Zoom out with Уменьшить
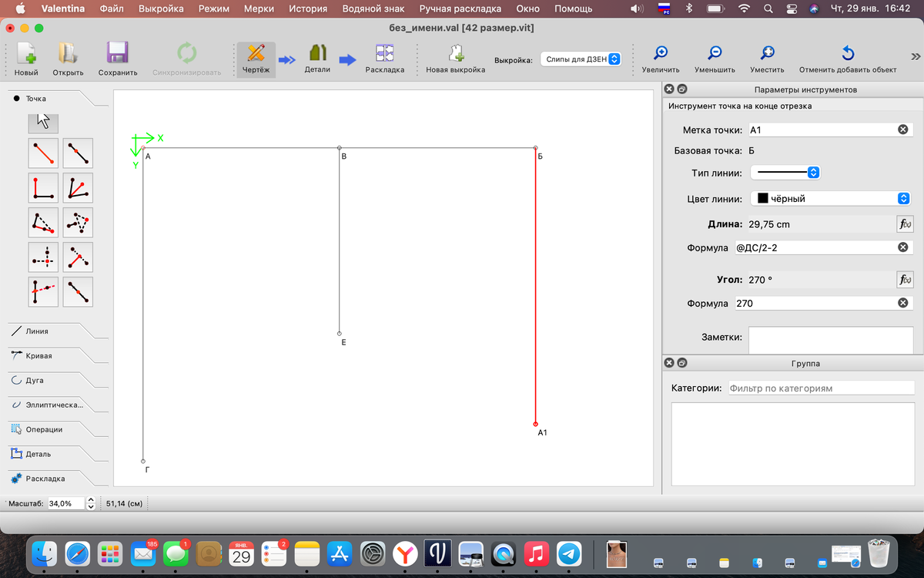 (715, 59)
